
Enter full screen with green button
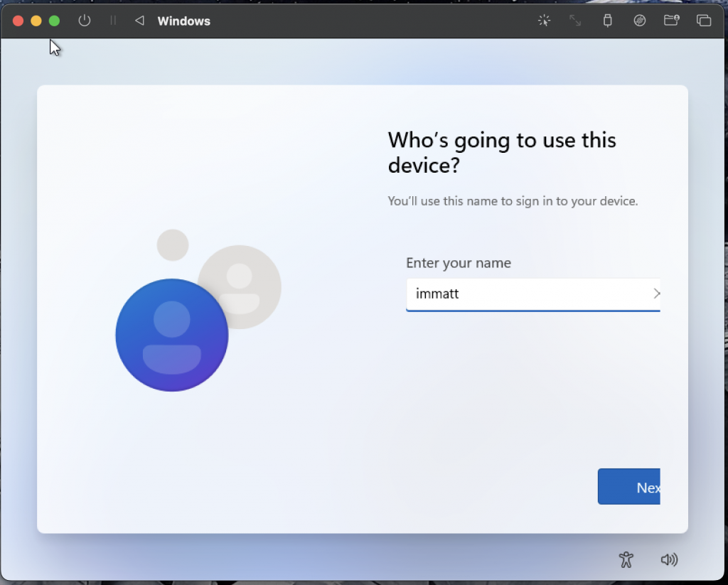click(x=54, y=21)
